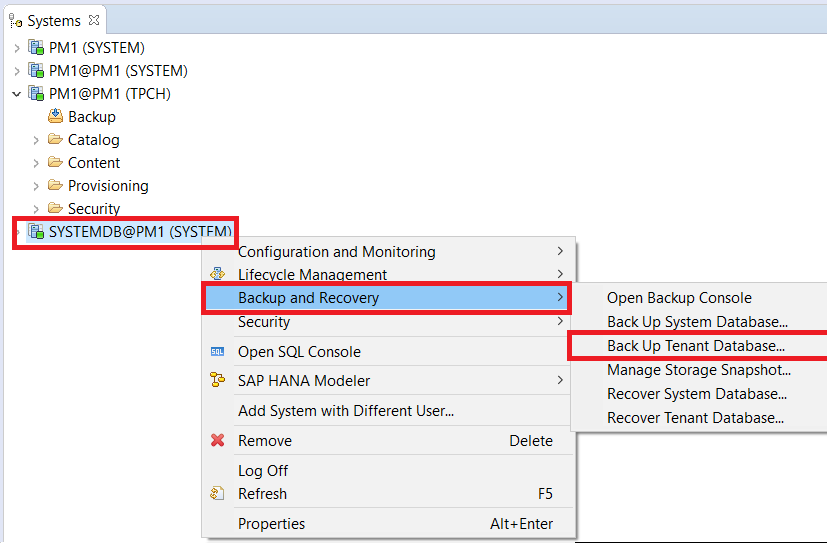Click the Systems view tab icon
The width and height of the screenshot is (827, 543).
tap(15, 21)
